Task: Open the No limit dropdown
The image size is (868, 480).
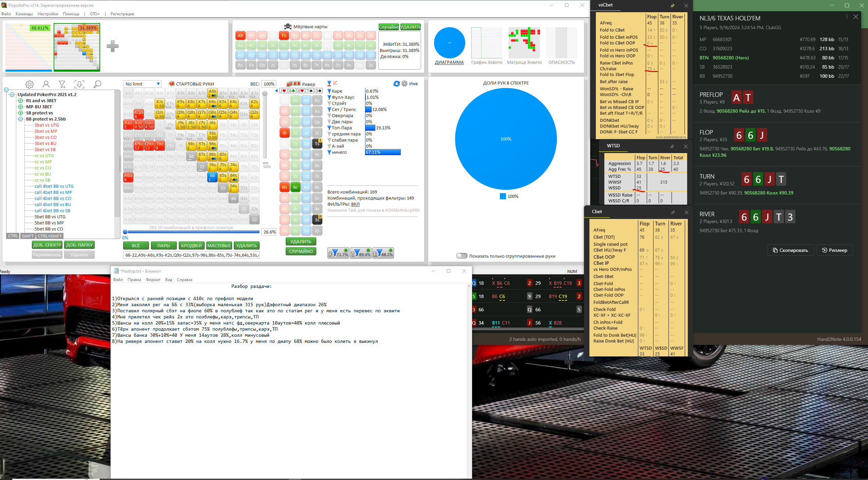Action: 142,84
